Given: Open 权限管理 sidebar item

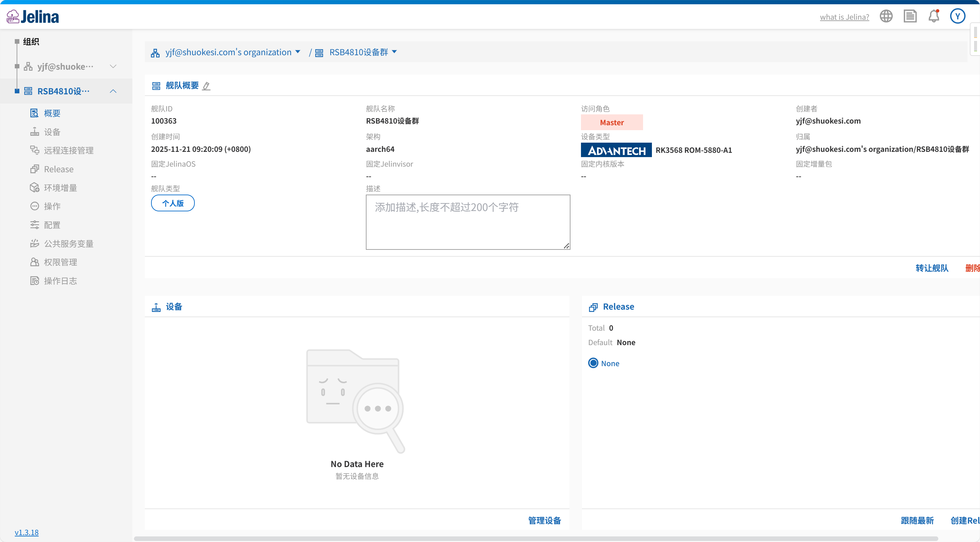Looking at the screenshot, I should coord(60,262).
